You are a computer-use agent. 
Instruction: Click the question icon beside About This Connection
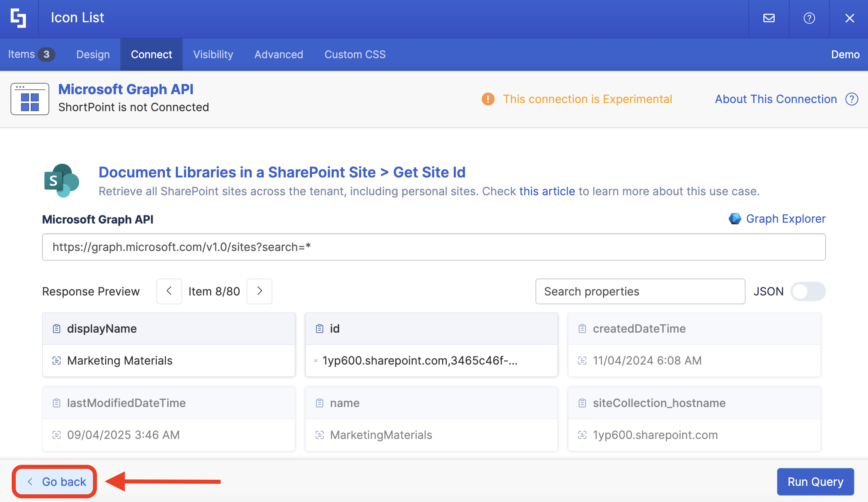[x=852, y=99]
